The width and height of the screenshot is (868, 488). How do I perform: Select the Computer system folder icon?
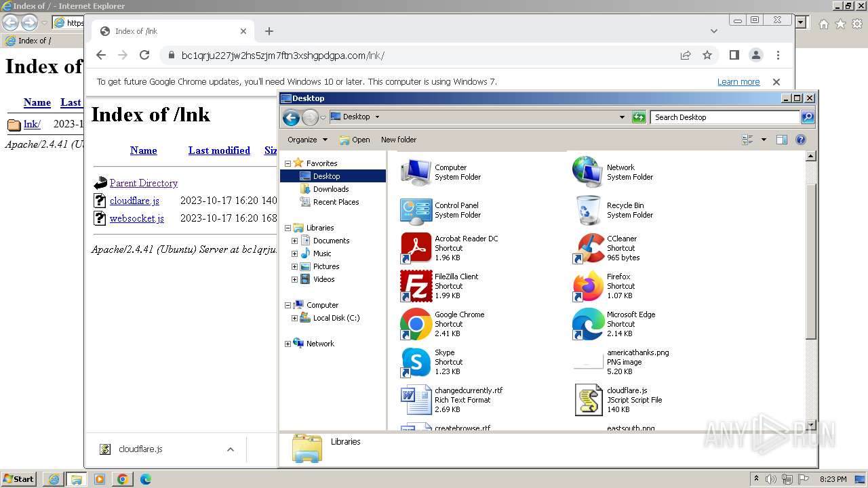(416, 172)
